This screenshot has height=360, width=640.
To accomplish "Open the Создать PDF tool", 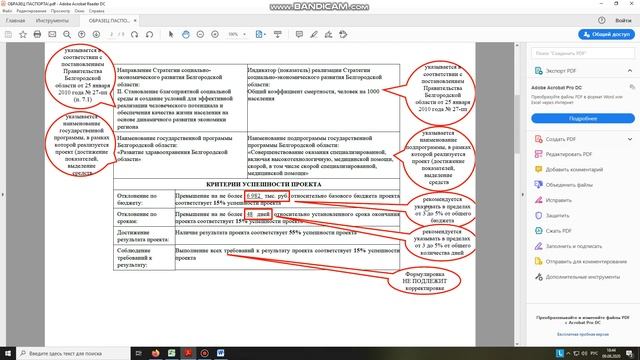I will (x=560, y=139).
